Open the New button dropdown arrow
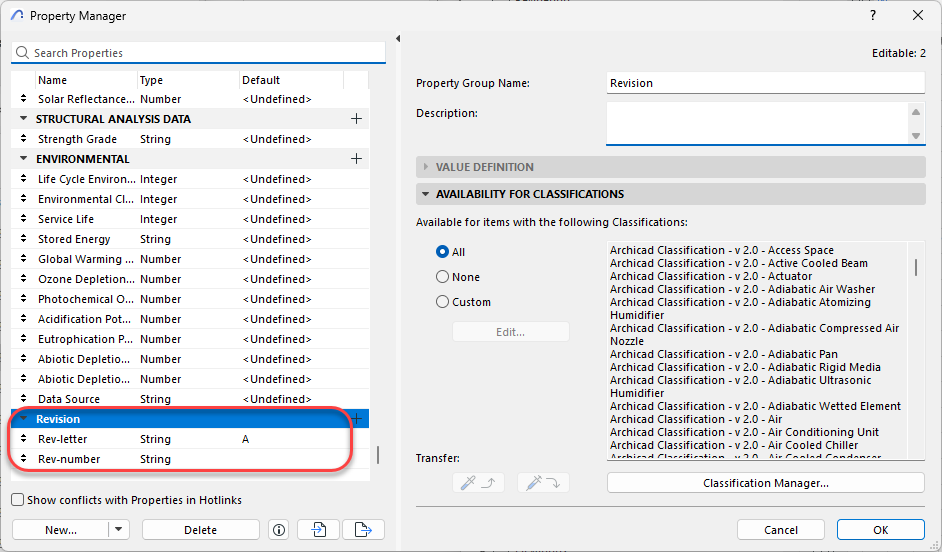The image size is (942, 552). click(x=118, y=529)
